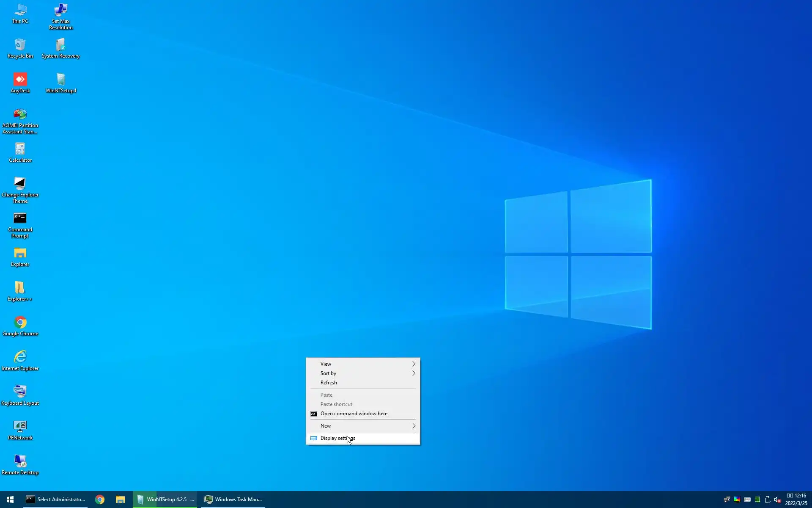Viewport: 812px width, 508px height.
Task: Expand the Sort by submenu
Action: (x=363, y=373)
